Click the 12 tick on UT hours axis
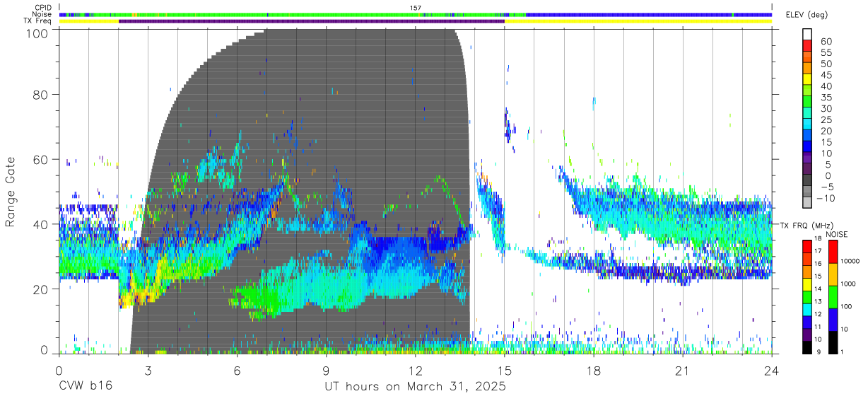868x401 pixels. [x=416, y=370]
